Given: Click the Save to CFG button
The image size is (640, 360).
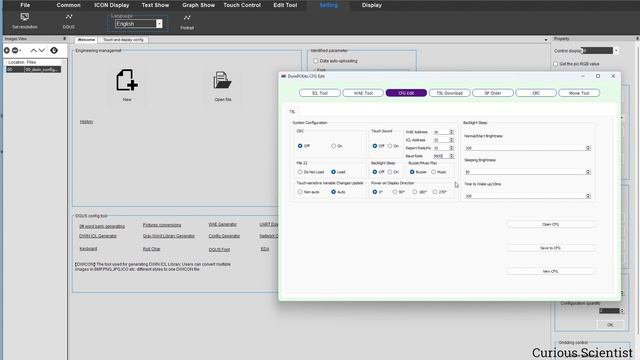Looking at the screenshot, I should click(550, 248).
